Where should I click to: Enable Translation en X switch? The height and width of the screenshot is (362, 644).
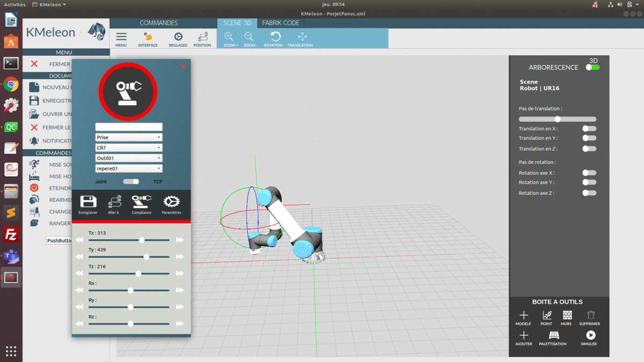click(589, 129)
